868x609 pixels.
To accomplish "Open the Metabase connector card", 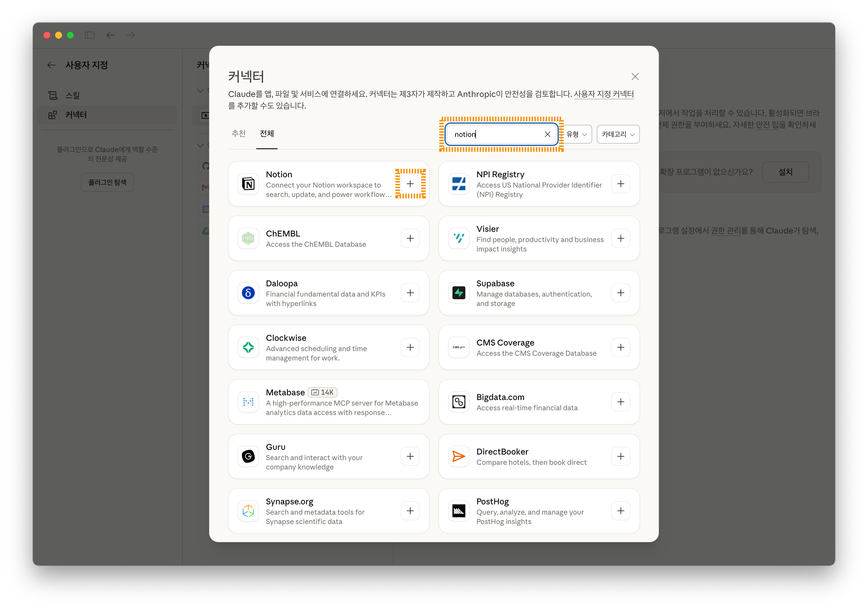I will tap(328, 402).
